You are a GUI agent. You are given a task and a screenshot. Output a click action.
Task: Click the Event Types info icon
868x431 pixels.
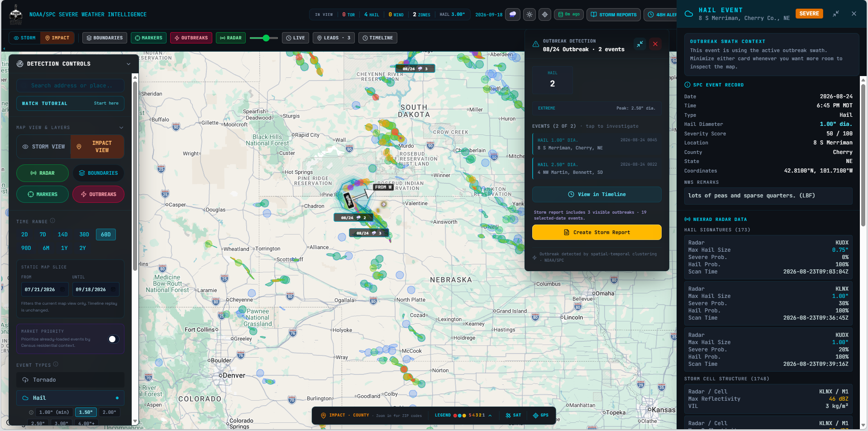point(56,364)
